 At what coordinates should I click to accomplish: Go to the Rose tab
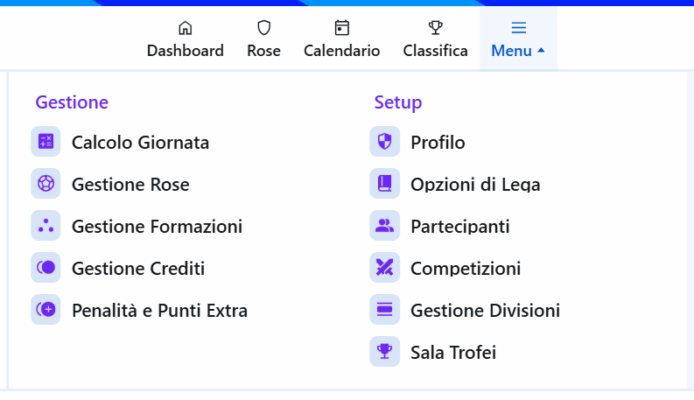264,39
